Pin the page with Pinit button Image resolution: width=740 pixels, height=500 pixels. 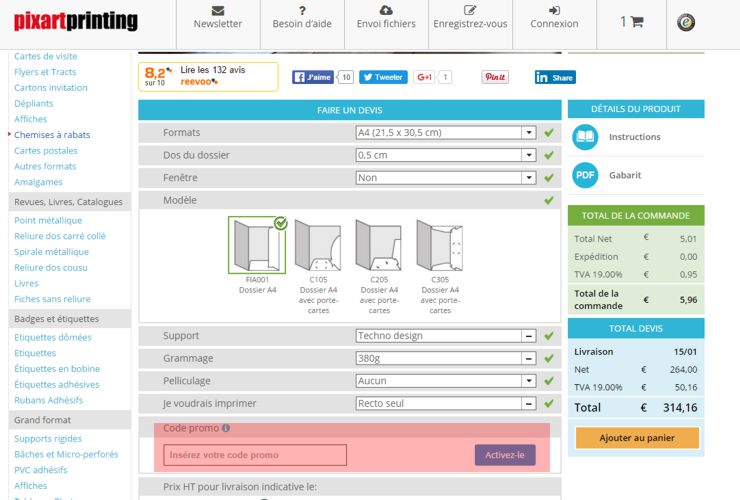coord(495,77)
